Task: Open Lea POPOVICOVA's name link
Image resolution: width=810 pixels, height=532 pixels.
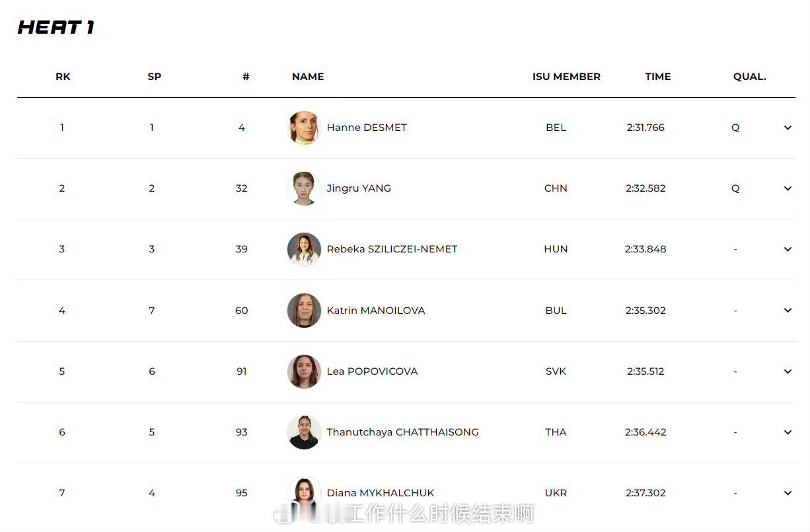Action: tap(372, 371)
